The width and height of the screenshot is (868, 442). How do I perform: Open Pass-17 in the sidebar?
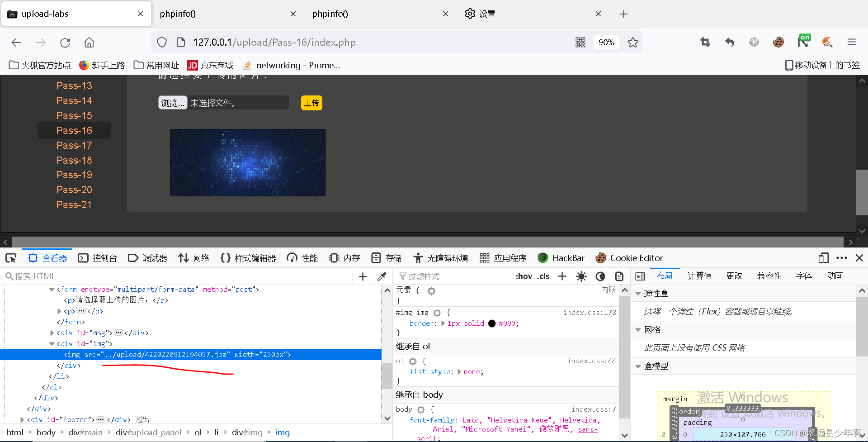(x=74, y=145)
